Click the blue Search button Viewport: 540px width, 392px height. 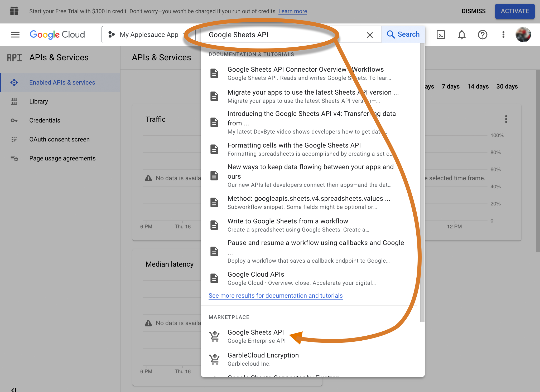pyautogui.click(x=403, y=35)
